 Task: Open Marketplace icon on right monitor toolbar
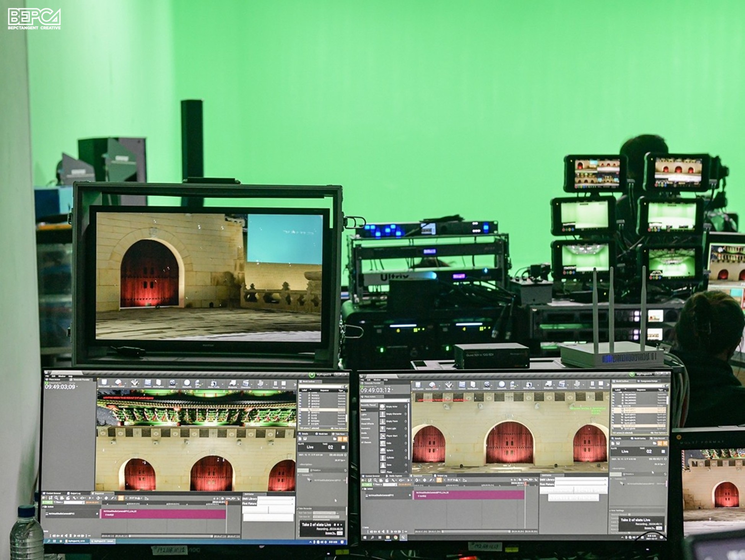click(473, 384)
